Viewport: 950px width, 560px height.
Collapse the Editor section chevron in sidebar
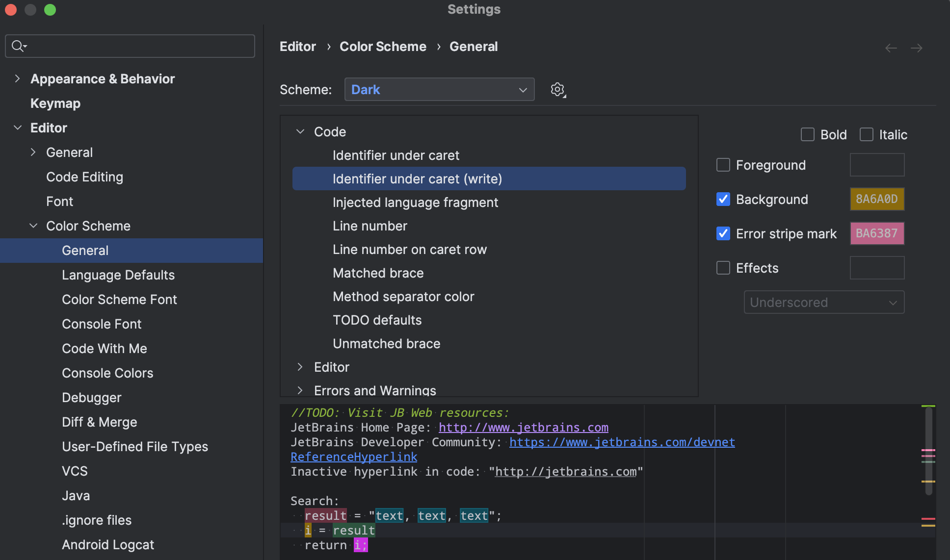coord(18,127)
